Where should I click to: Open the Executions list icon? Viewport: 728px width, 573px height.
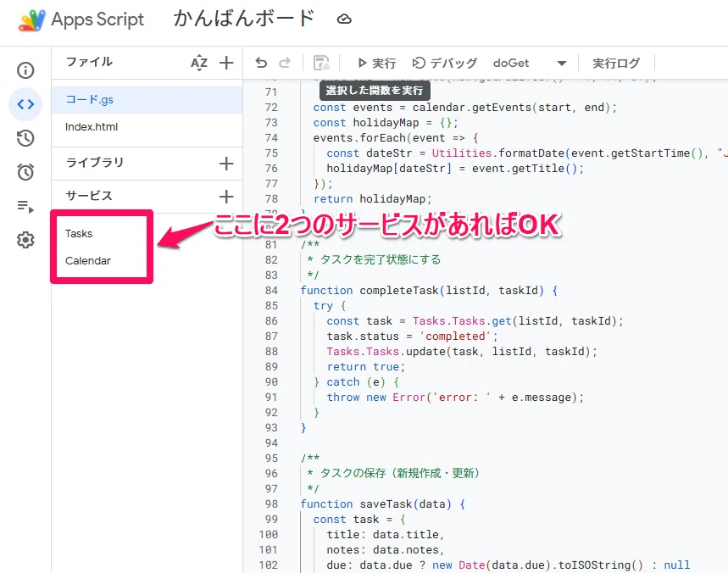click(x=25, y=206)
